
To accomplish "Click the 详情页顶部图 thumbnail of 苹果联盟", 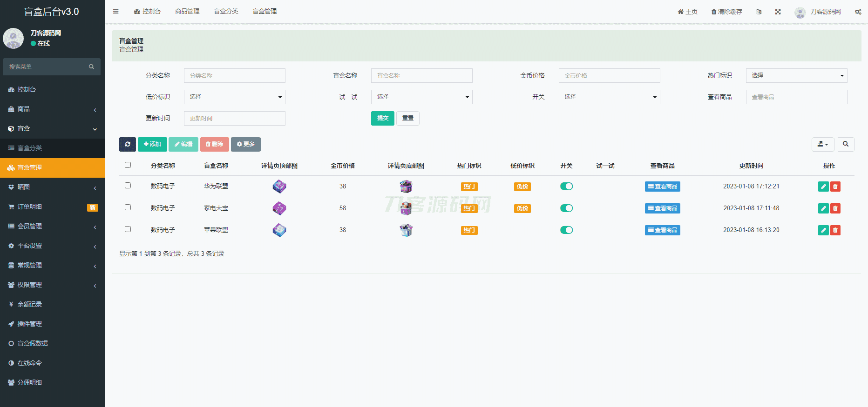I will tap(279, 230).
